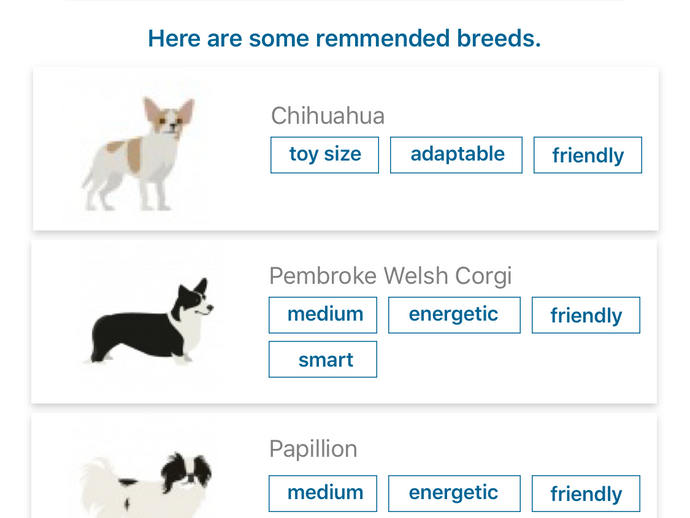Click the Pembroke Welsh Corgi illustration
The image size is (690, 518).
pos(152,322)
